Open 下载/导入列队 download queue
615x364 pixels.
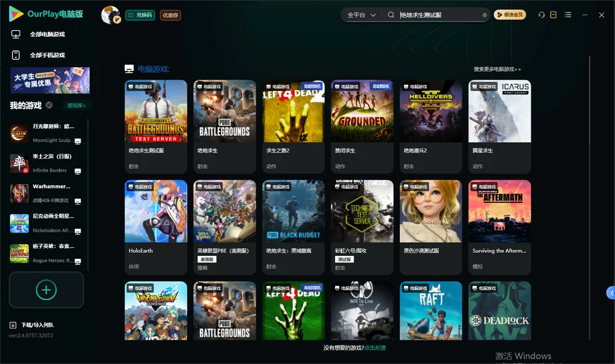click(32, 325)
